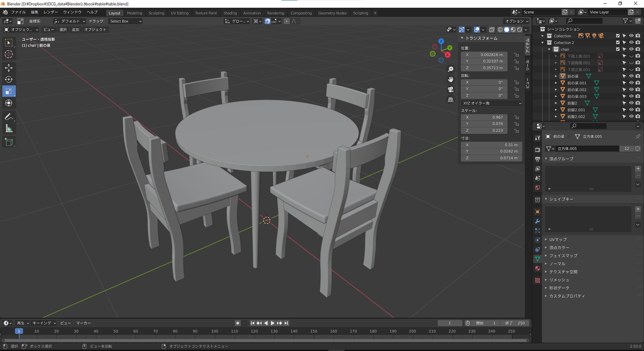Lock the X location value
Viewport: 644px width, 351px height.
tap(516, 55)
